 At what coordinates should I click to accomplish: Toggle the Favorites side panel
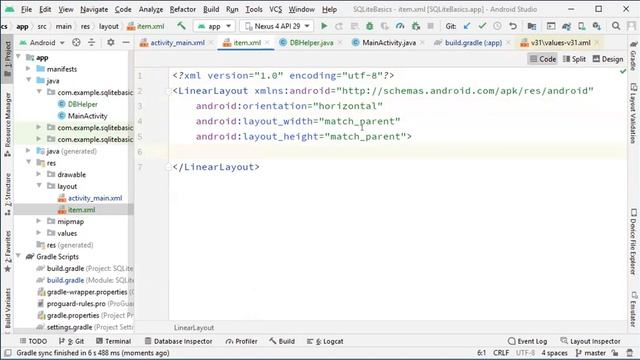coord(7,251)
